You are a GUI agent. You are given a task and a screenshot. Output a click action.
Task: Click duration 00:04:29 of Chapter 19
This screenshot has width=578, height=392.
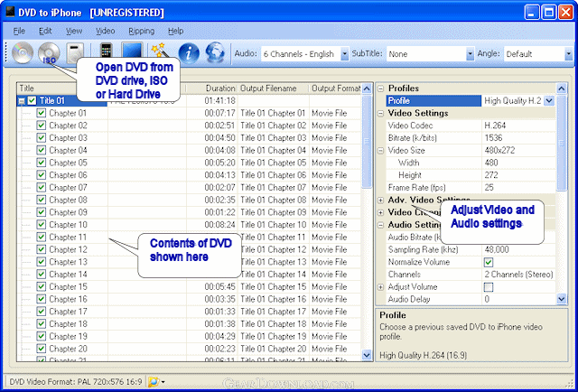(219, 336)
